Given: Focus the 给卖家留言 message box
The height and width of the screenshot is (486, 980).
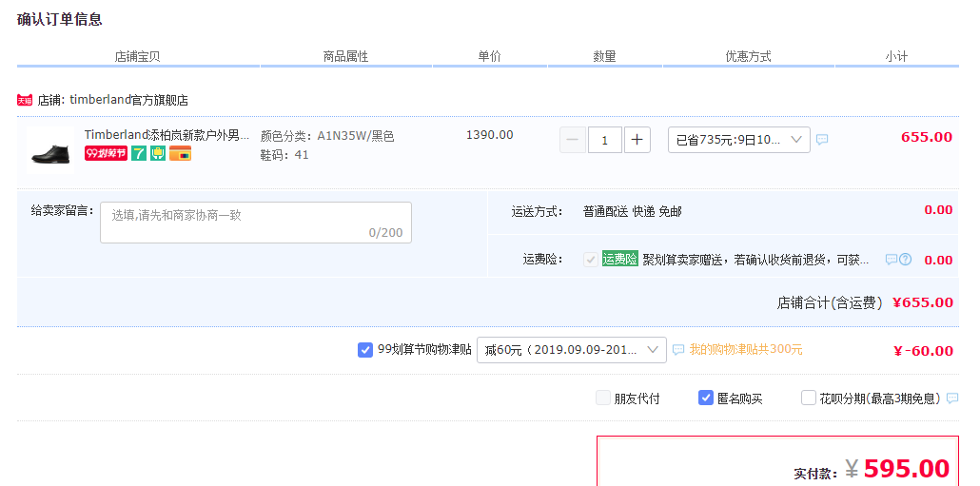Looking at the screenshot, I should [x=256, y=223].
